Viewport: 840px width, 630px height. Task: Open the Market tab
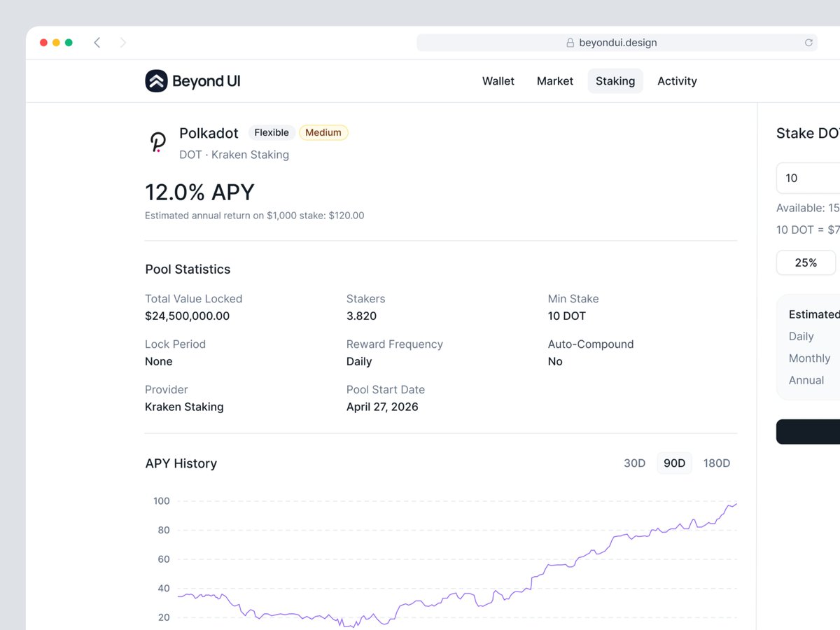click(x=555, y=81)
